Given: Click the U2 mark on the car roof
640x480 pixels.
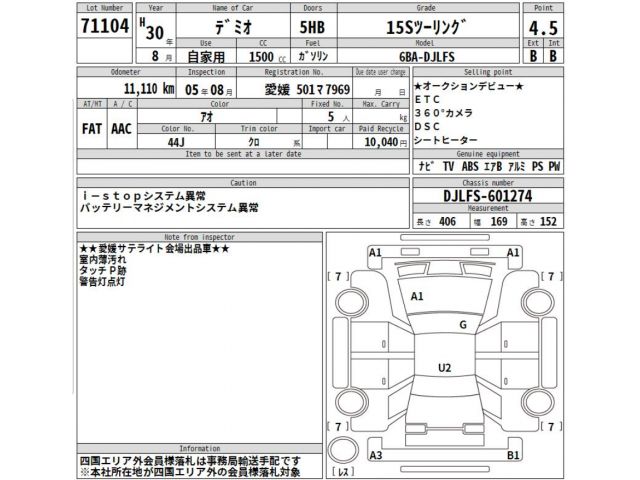Looking at the screenshot, I should (x=444, y=368).
